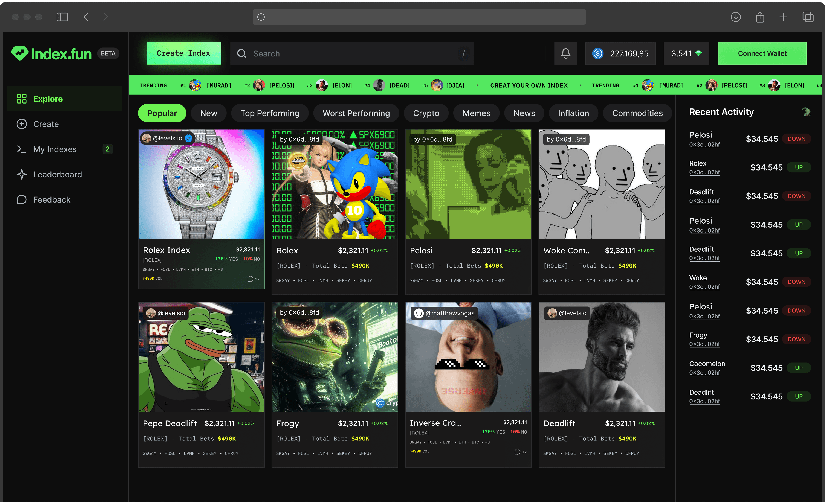825x504 pixels.
Task: Click first [PELOSI] trending link
Action: tap(282, 85)
